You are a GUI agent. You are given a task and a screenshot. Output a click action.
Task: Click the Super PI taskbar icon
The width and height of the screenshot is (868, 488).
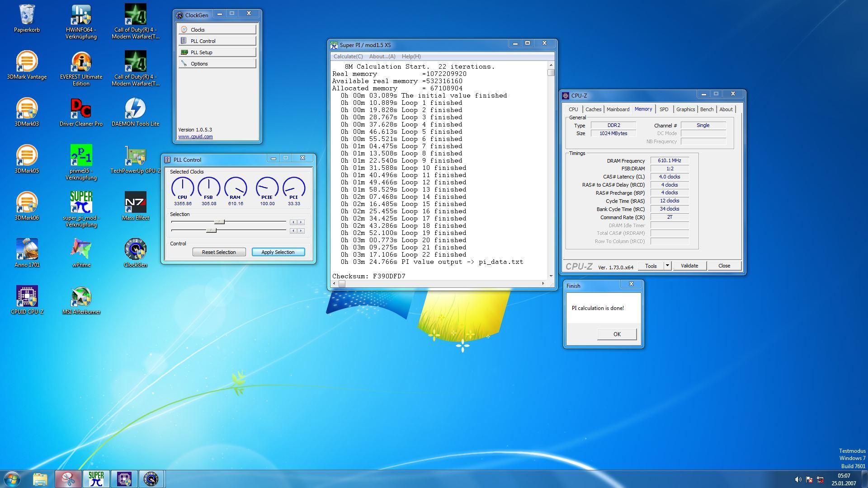[96, 479]
